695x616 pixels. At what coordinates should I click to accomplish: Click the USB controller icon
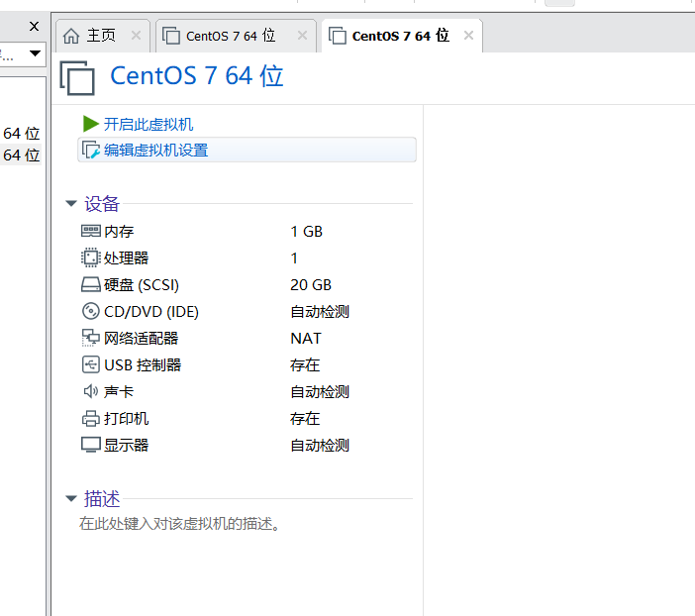(91, 364)
